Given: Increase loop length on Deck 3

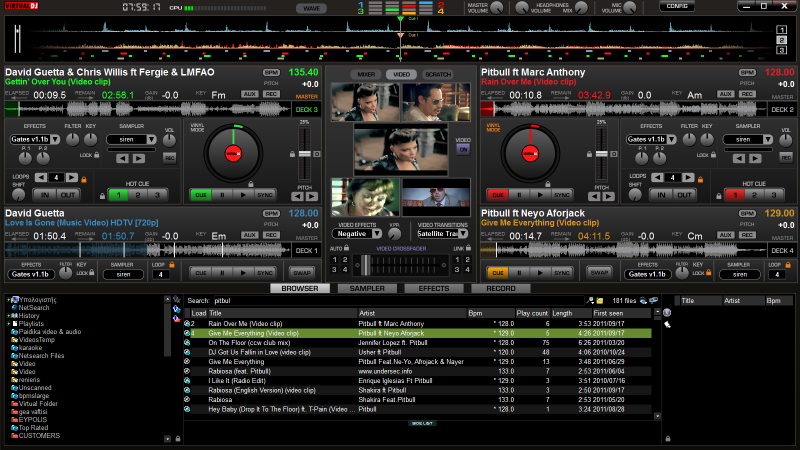Looking at the screenshot, I should [72, 178].
